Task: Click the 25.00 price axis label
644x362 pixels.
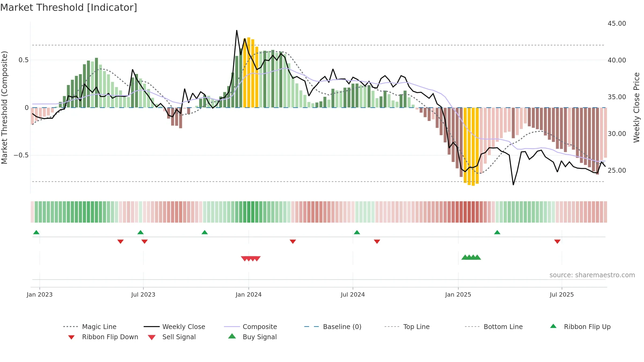Action: tap(617, 171)
